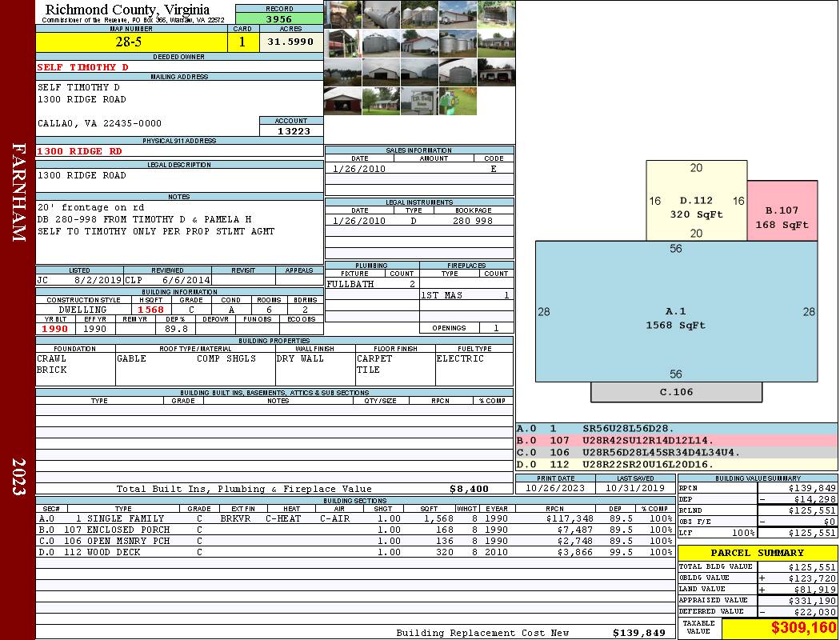Screen dimensions: 840x640
Task: Click the gray C.106 porch sketch block
Action: coord(676,392)
